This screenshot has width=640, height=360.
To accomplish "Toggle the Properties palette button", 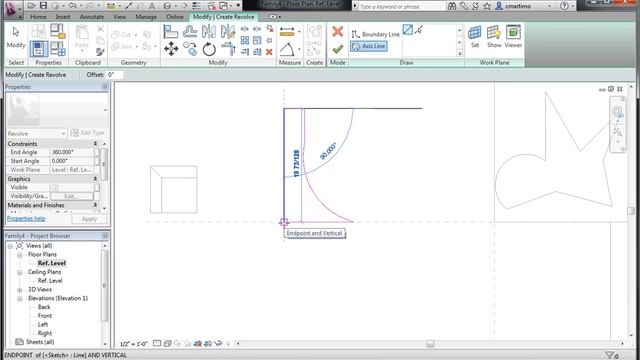I will tap(39, 49).
